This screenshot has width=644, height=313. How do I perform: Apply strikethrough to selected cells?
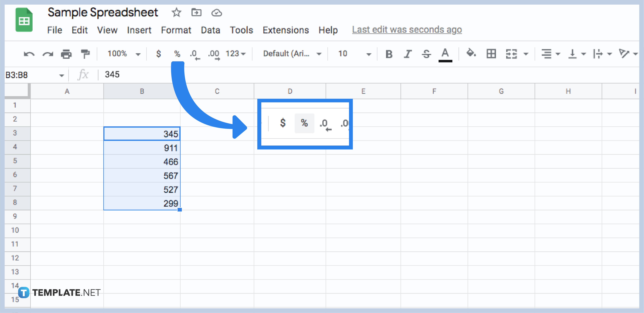(x=426, y=54)
